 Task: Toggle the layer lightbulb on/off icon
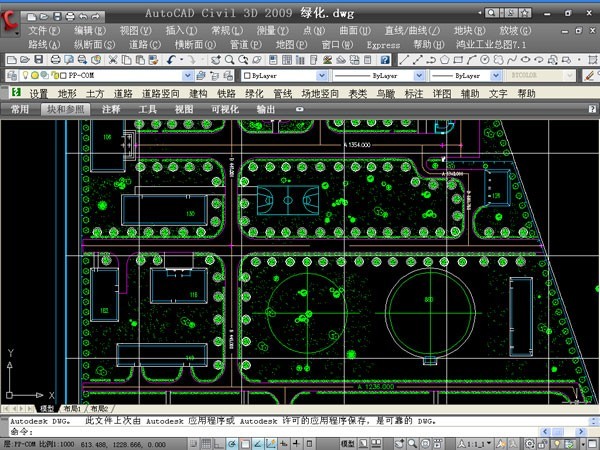[x=22, y=76]
